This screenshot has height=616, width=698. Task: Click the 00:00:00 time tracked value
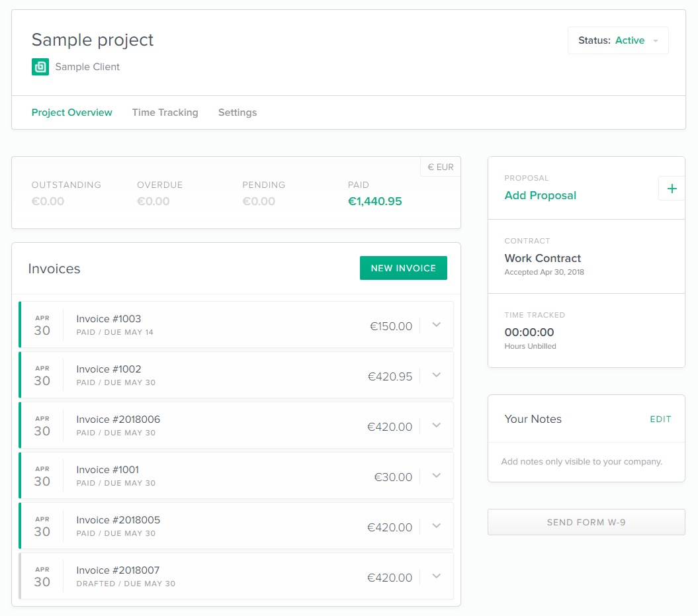click(529, 332)
